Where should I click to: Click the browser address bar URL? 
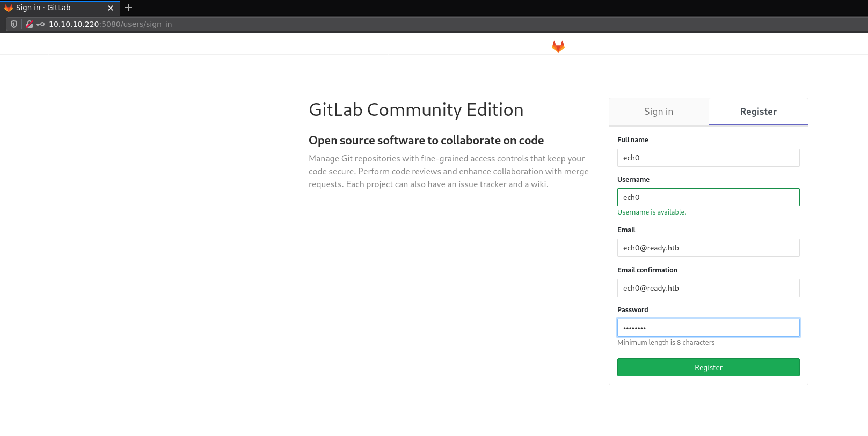pyautogui.click(x=110, y=24)
